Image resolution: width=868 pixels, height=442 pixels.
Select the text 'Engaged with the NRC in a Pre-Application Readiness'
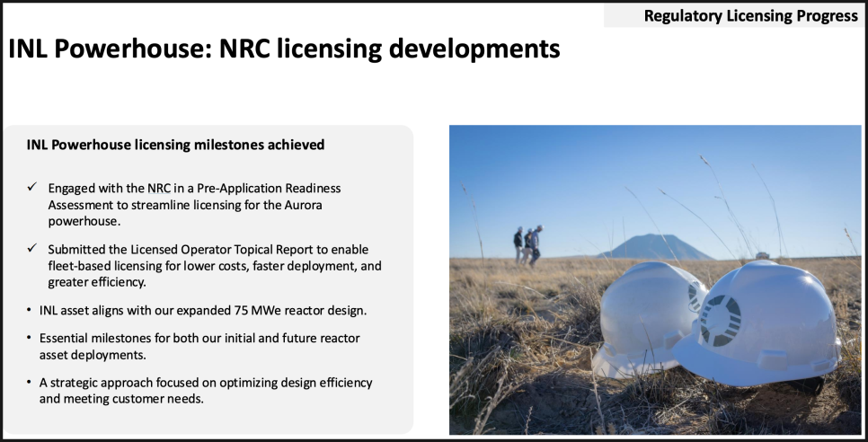(x=194, y=188)
